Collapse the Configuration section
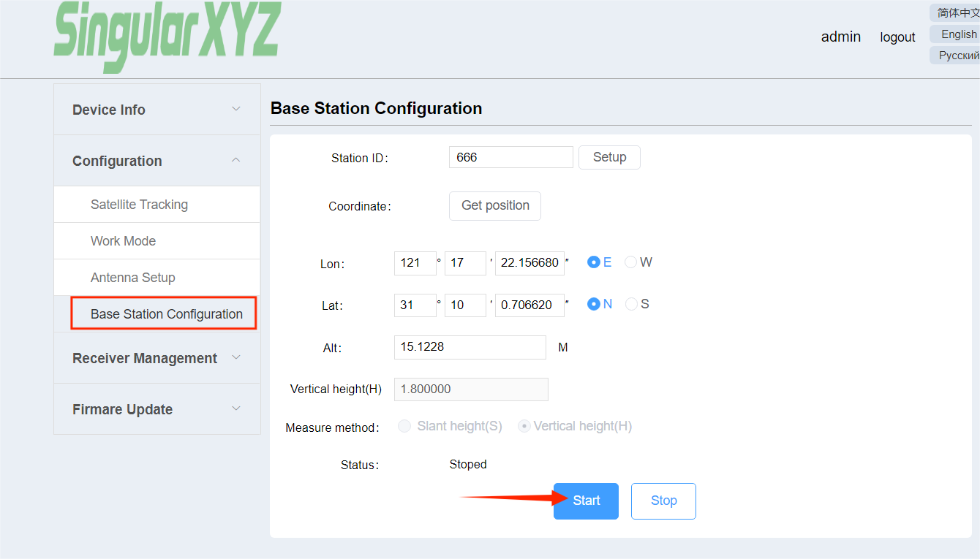 (x=157, y=161)
